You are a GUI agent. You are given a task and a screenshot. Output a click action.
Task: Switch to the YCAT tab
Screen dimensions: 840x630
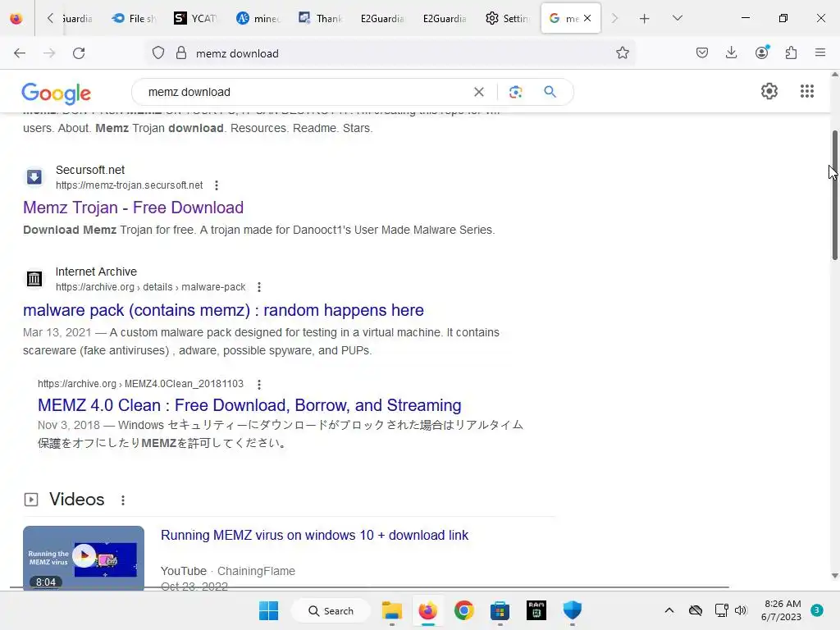(195, 19)
